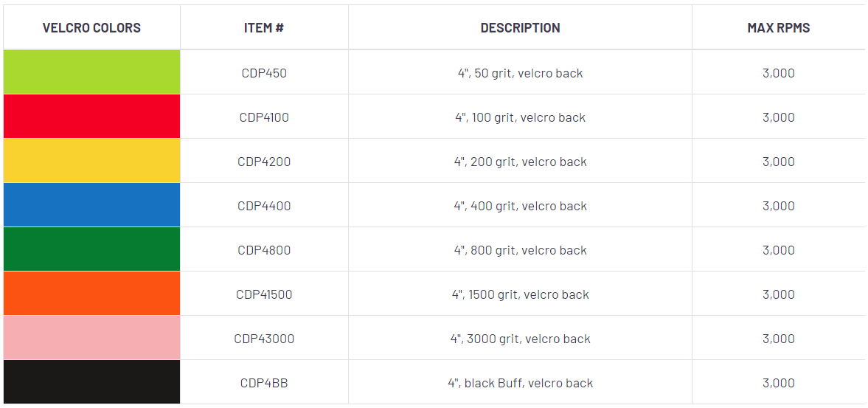
Task: Click item number CDP450
Action: (264, 73)
